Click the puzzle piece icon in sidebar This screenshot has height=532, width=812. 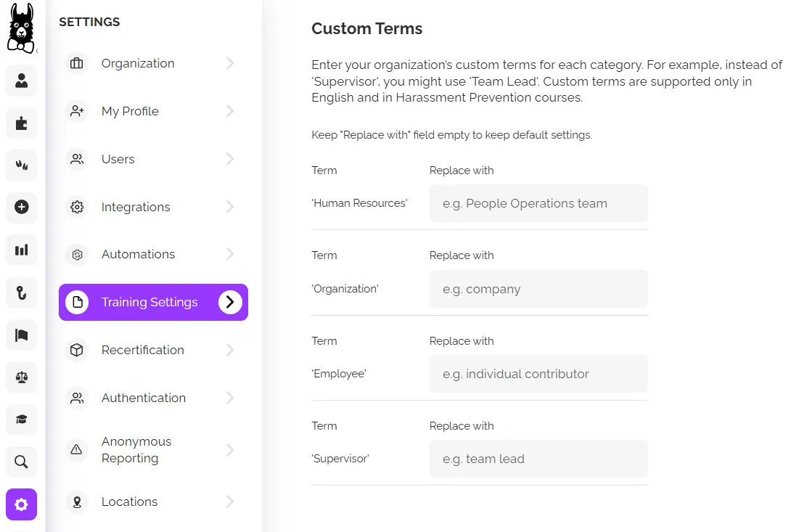coord(22,123)
